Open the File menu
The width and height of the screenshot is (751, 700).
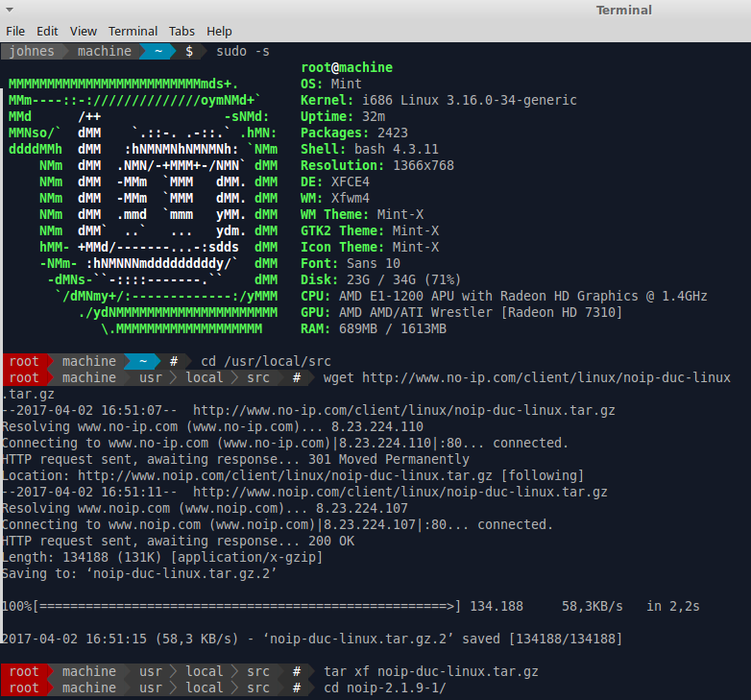point(15,31)
